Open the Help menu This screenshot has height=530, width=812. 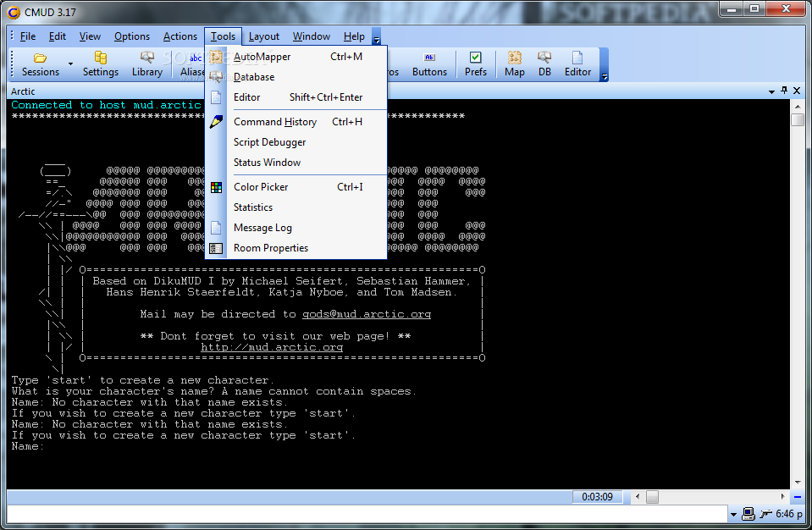354,36
